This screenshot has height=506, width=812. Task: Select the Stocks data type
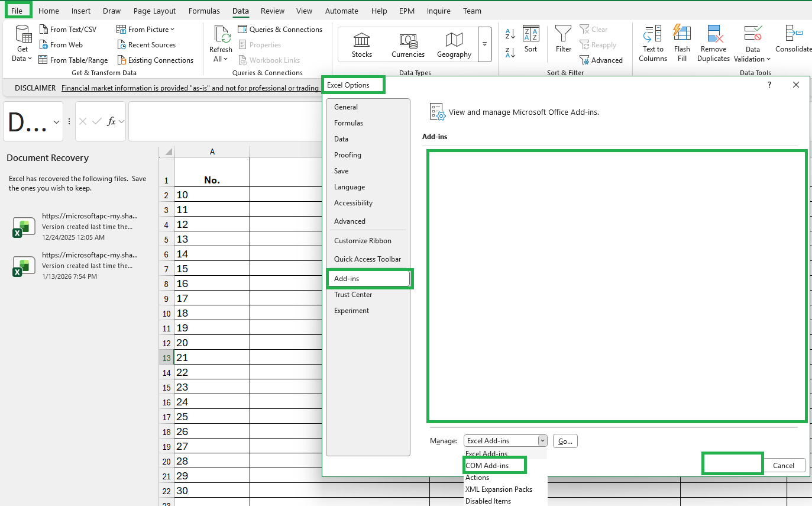(361, 44)
